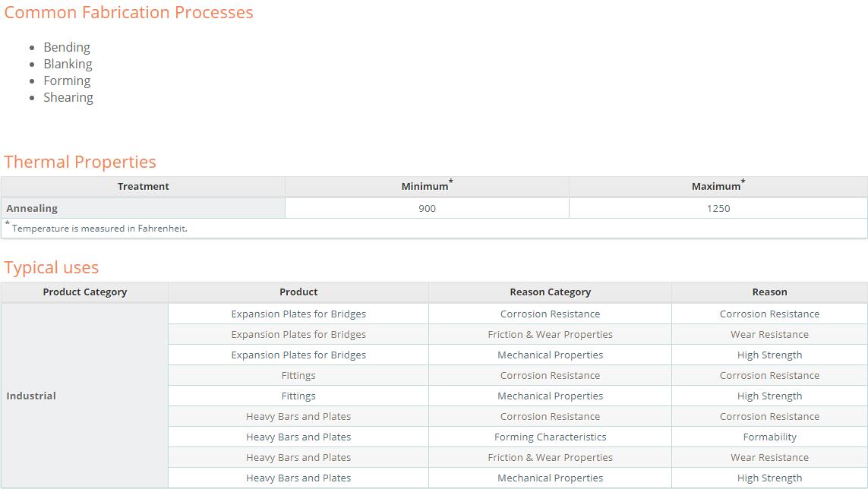Select the Bending list item
868x489 pixels.
click(67, 48)
